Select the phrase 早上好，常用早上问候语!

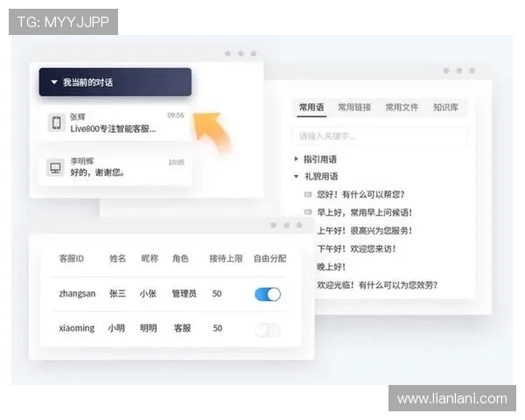pyautogui.click(x=364, y=213)
